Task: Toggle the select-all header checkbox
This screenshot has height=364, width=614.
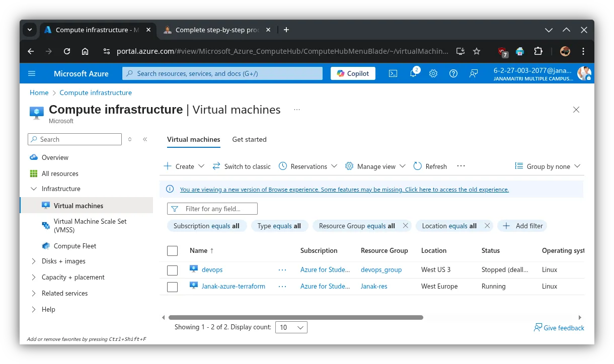Action: click(x=172, y=251)
